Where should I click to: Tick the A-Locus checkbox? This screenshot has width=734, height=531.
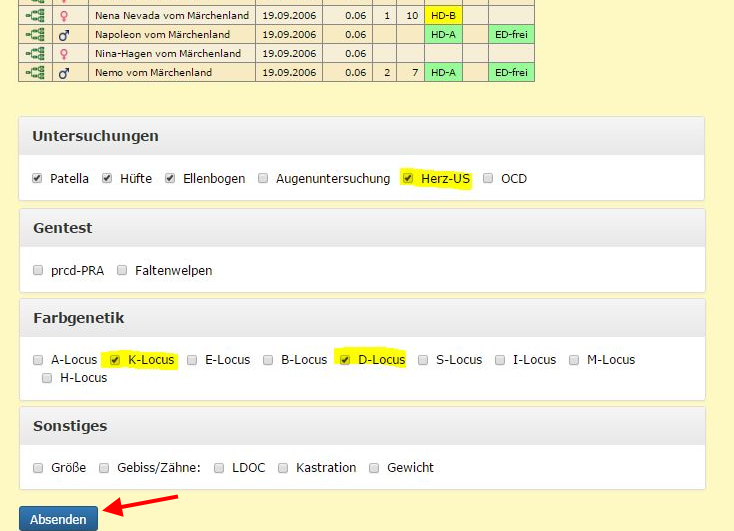pos(38,360)
